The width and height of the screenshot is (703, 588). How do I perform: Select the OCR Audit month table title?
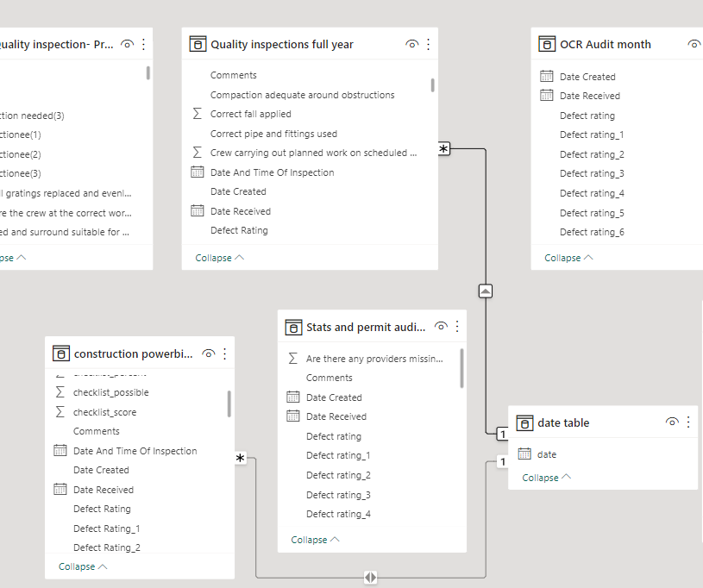click(x=606, y=44)
